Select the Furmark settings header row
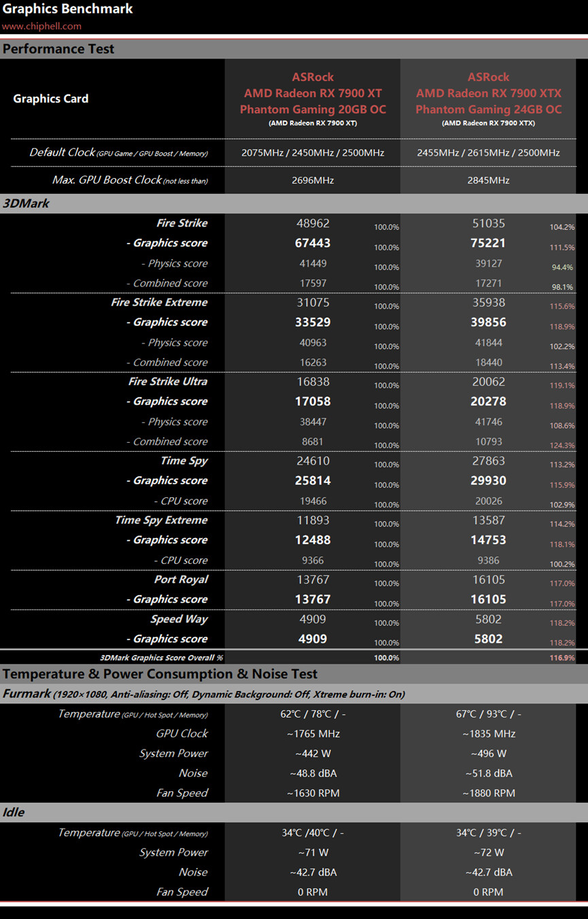Screen dimensions: 588x919 click(x=294, y=695)
